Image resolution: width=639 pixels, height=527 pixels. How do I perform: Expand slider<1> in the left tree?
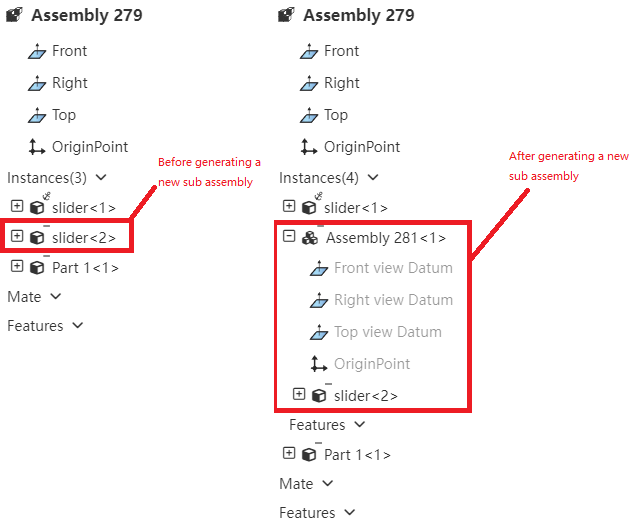click(17, 206)
